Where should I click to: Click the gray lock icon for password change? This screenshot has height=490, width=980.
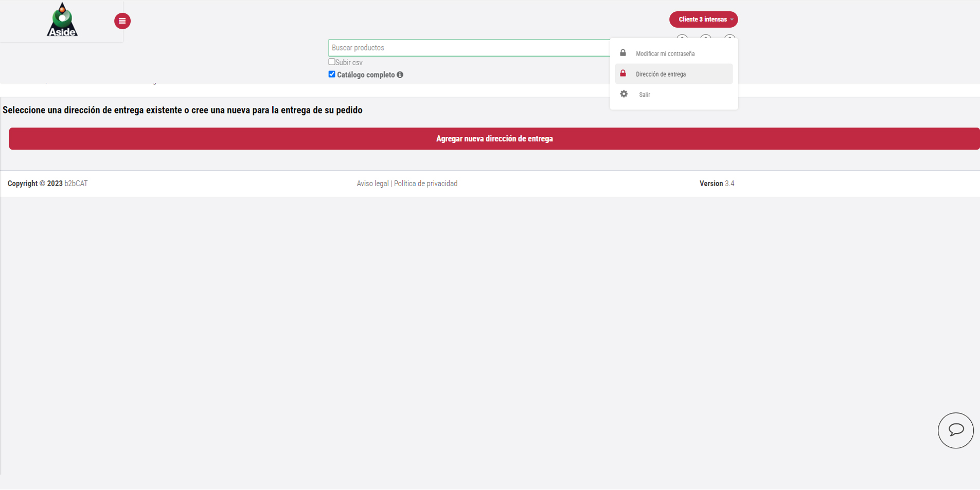click(x=622, y=53)
